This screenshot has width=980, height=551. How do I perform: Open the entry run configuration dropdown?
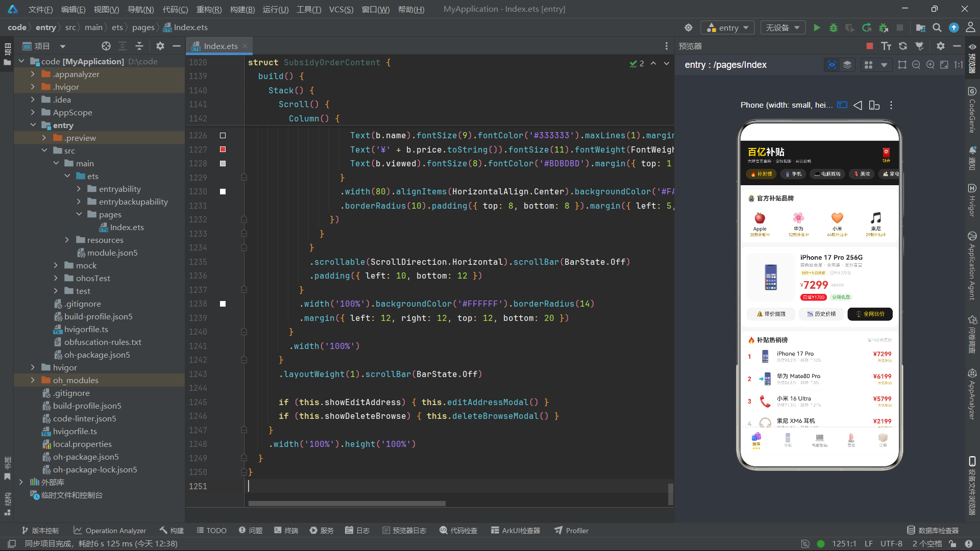tap(727, 28)
